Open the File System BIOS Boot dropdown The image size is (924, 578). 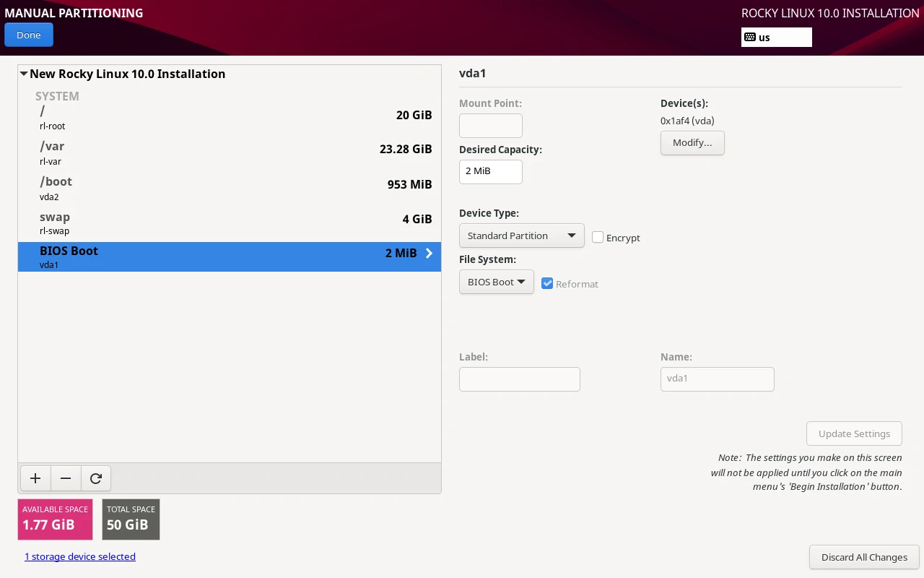pos(496,282)
